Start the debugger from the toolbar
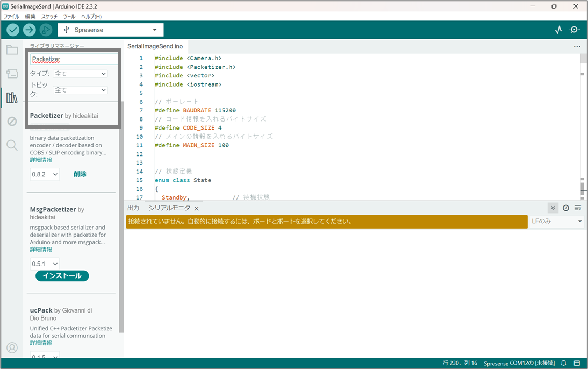 coord(46,30)
